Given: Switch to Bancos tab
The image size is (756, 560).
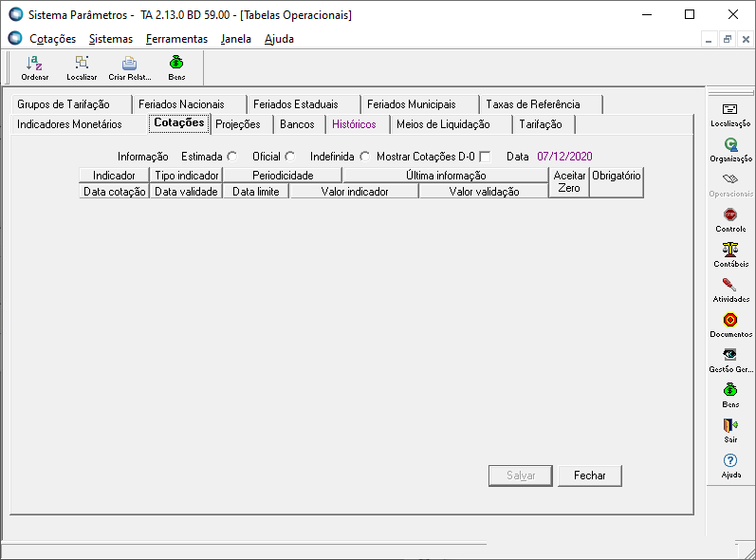Looking at the screenshot, I should tap(300, 124).
